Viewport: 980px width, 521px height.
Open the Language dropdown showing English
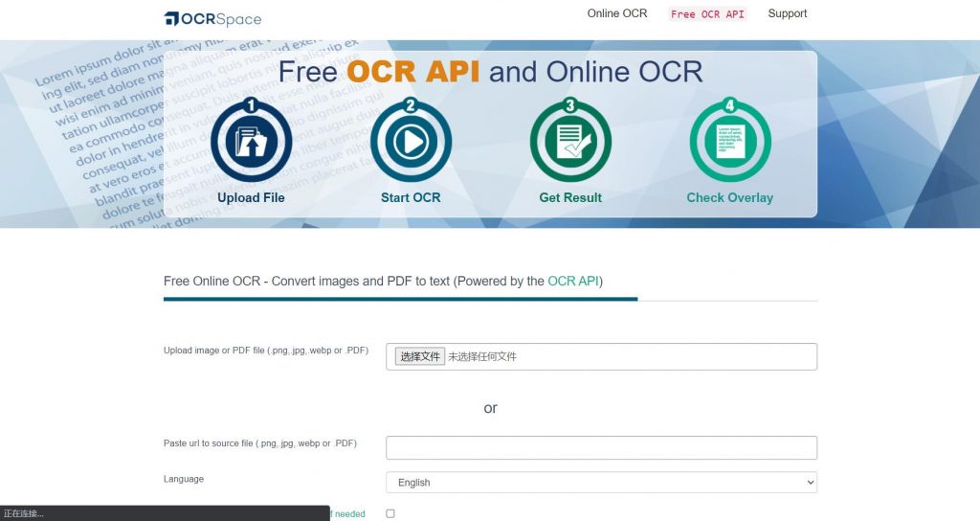tap(601, 483)
